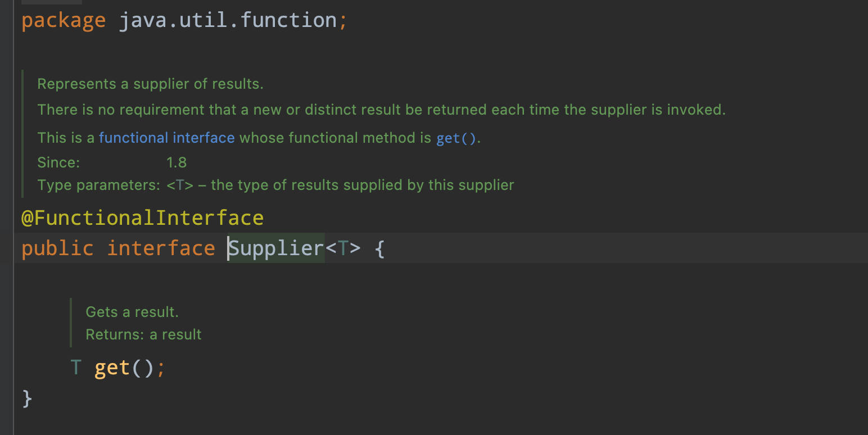The height and width of the screenshot is (435, 868).
Task: Place cursor in java.util.function package name
Action: pyautogui.click(x=227, y=21)
